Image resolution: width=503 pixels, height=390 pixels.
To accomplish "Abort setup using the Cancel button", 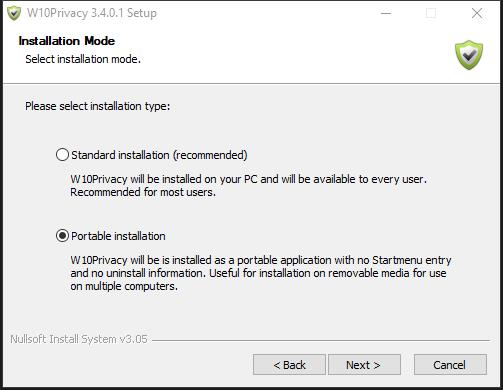I will point(450,365).
